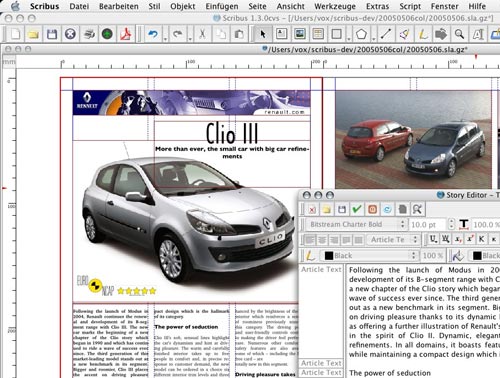Cut selection with scissors icon
Screen dimensions: 500x378
[x=202, y=34]
